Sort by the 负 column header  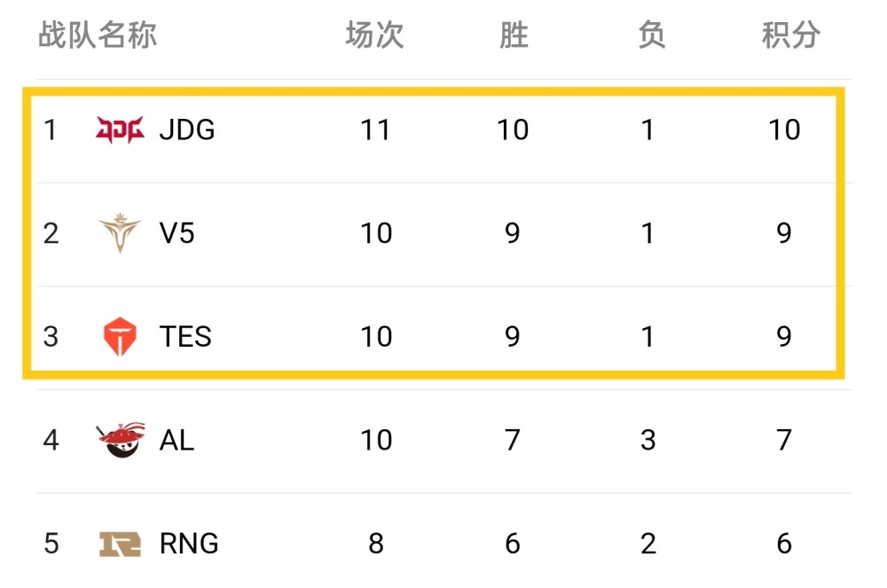tap(651, 35)
